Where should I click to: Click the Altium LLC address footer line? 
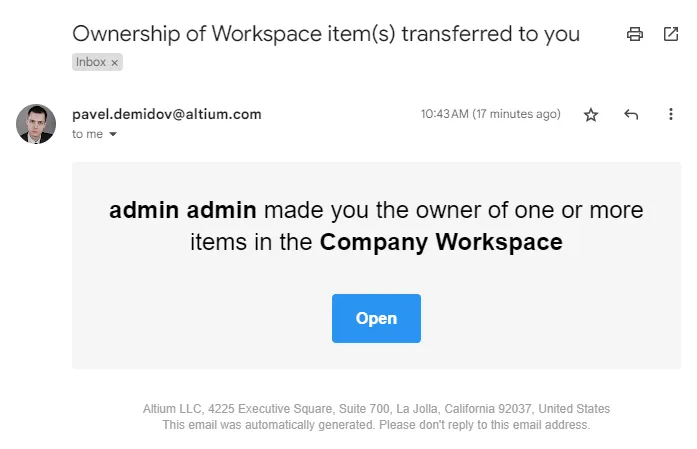click(376, 409)
